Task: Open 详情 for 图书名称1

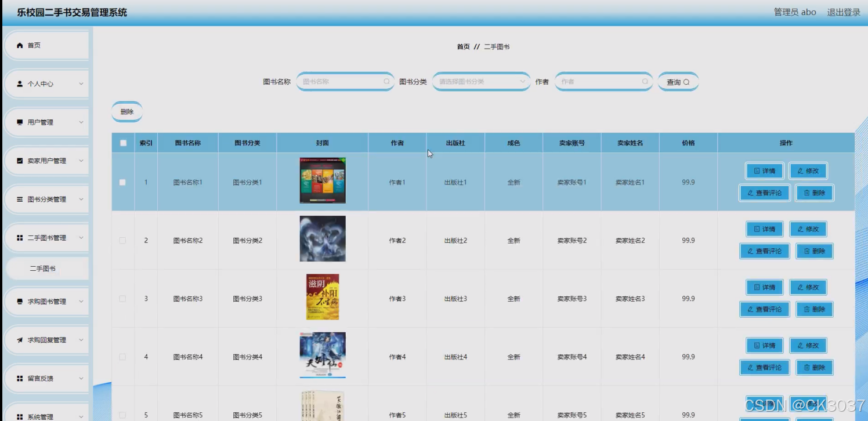Action: pos(765,171)
